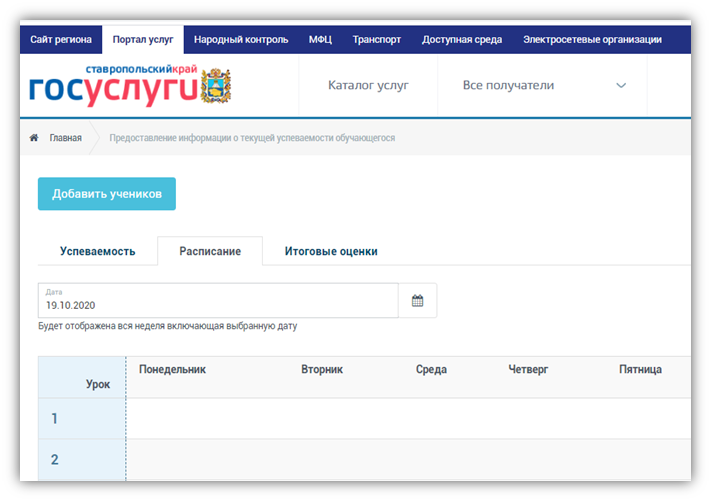Switch to Сайт региона tab
The height and width of the screenshot is (501, 711).
pyautogui.click(x=61, y=39)
